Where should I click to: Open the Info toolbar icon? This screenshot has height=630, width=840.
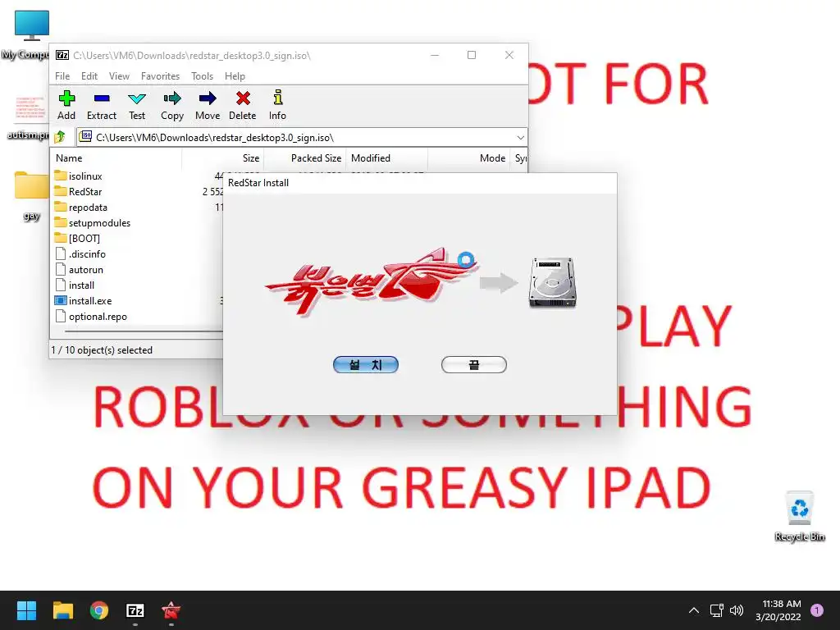[277, 105]
